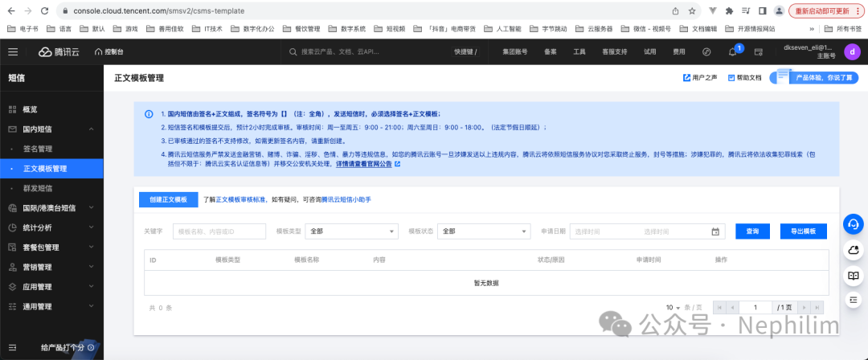868x360 pixels.
Task: Go to last page arrow in pagination
Action: [x=817, y=308]
